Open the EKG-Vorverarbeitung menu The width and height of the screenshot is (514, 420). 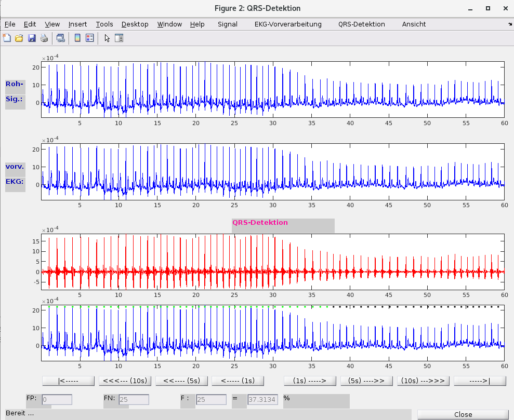[288, 24]
